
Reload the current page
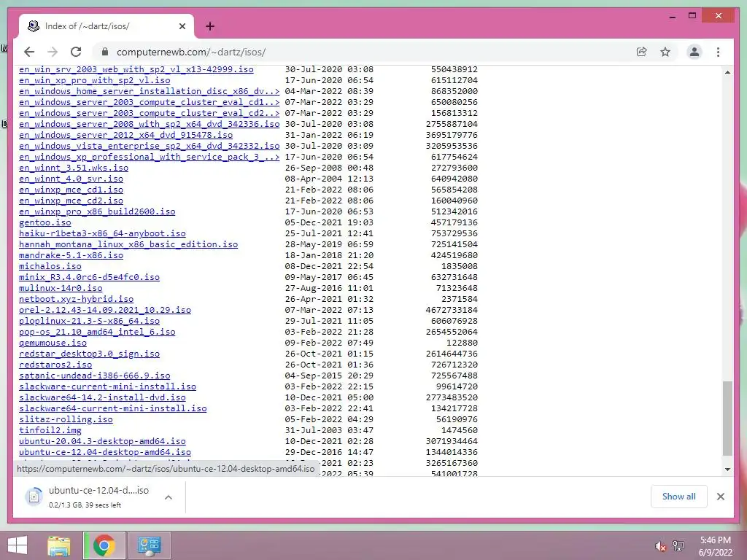pos(76,52)
